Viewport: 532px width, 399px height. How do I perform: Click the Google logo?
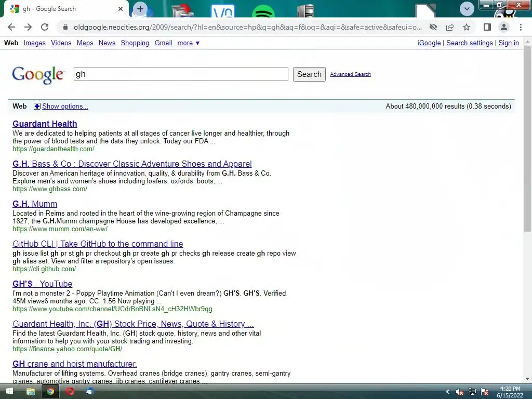click(37, 75)
